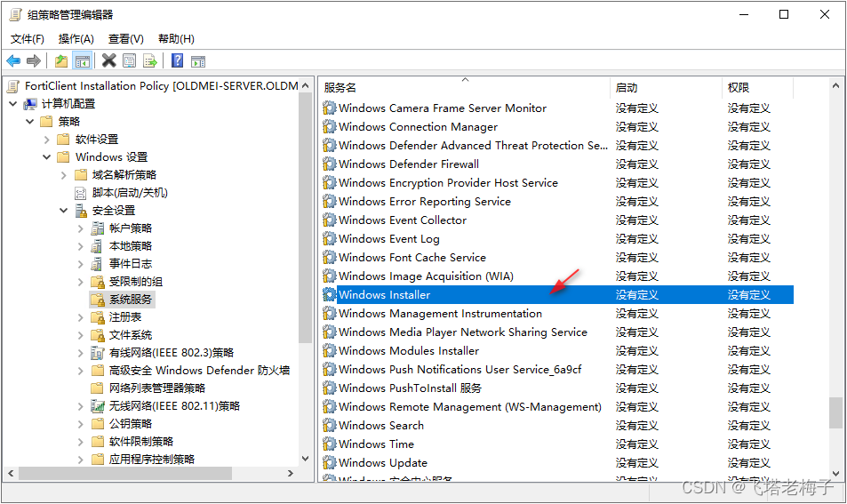Select 应用程序控制策略 in the tree
This screenshot has height=504, width=847.
click(x=152, y=460)
